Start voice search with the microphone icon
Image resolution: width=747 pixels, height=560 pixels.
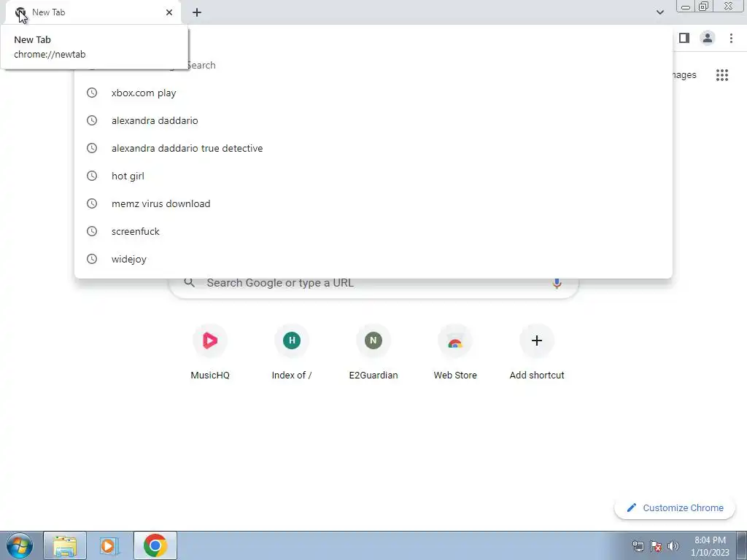click(557, 283)
